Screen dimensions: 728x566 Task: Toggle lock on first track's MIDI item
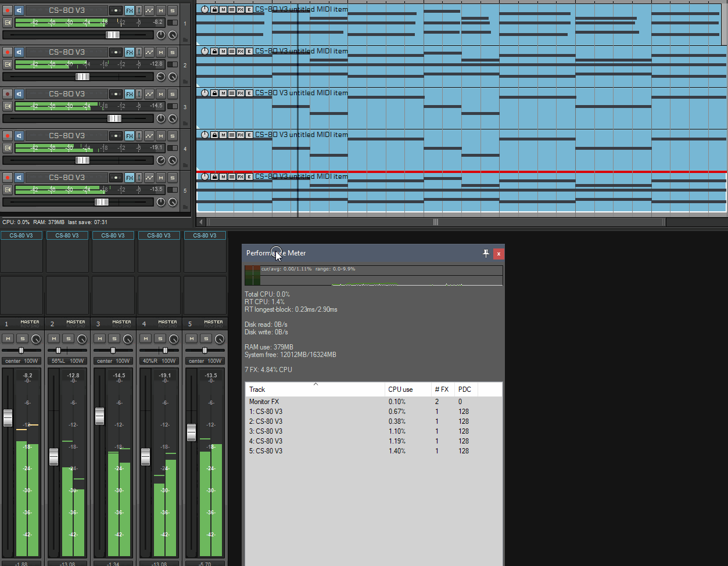214,9
